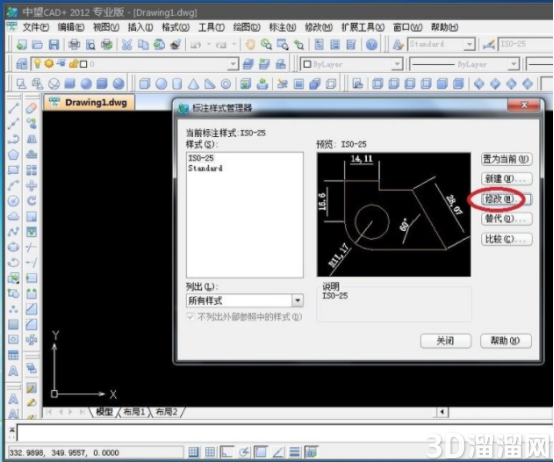Image resolution: width=554 pixels, height=462 pixels.
Task: Click the 关闭 button
Action: point(445,341)
